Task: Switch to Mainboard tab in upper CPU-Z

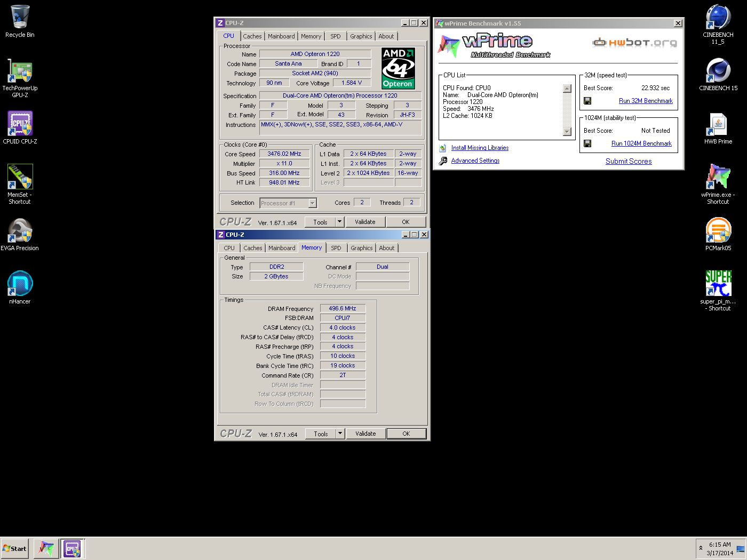Action: pos(281,36)
